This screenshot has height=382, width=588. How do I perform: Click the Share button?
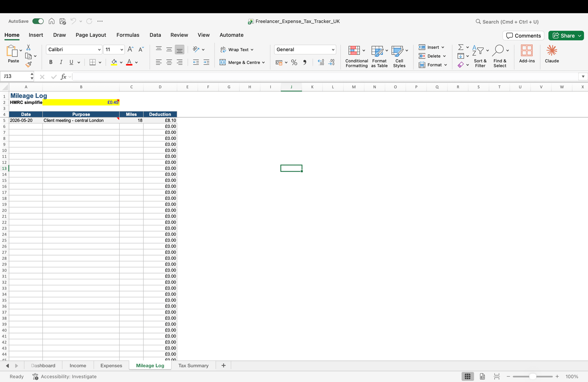[566, 36]
